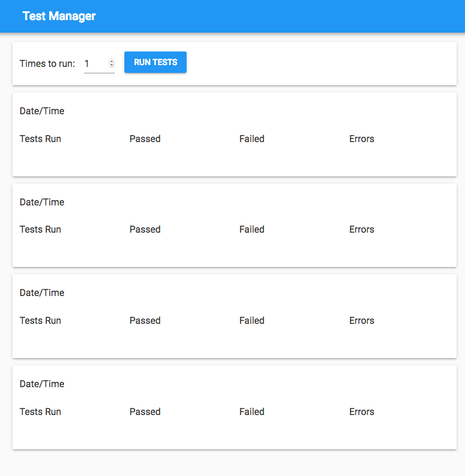
Task: Select Date/Time in the second result card
Action: (42, 202)
